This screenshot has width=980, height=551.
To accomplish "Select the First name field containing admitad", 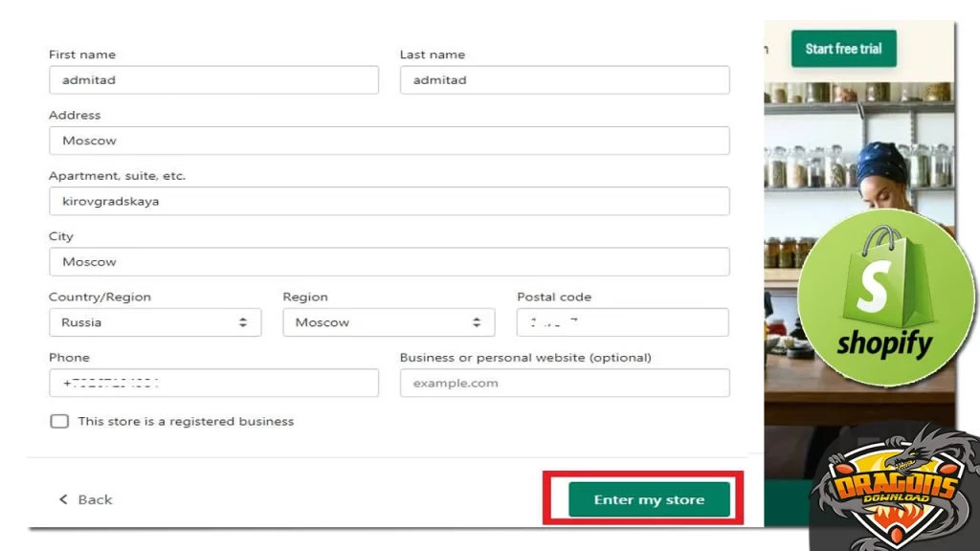I will 212,80.
